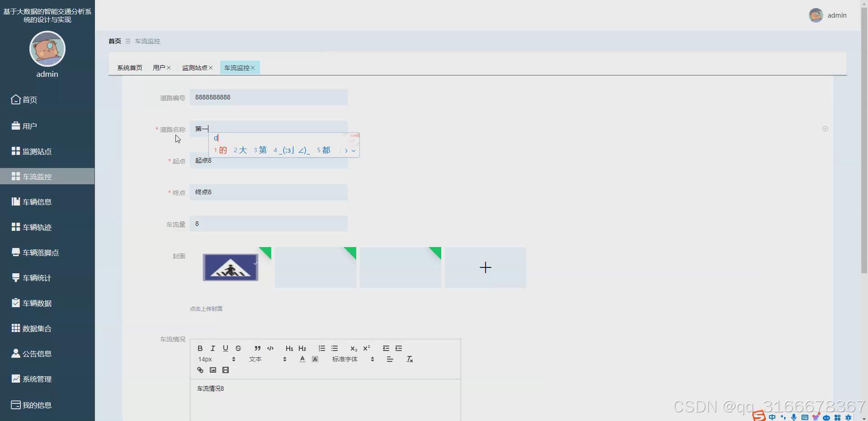Insert a video into the editor
The height and width of the screenshot is (421, 868).
(x=226, y=370)
